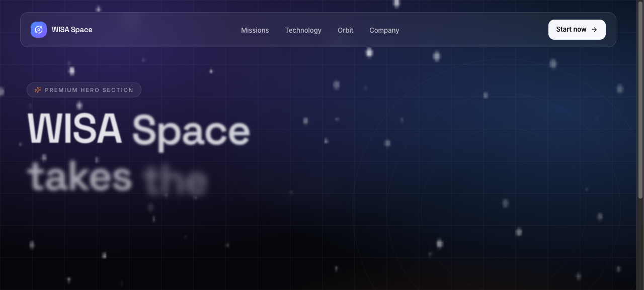
Task: Click the WISA Space logo icon
Action: pyautogui.click(x=39, y=30)
